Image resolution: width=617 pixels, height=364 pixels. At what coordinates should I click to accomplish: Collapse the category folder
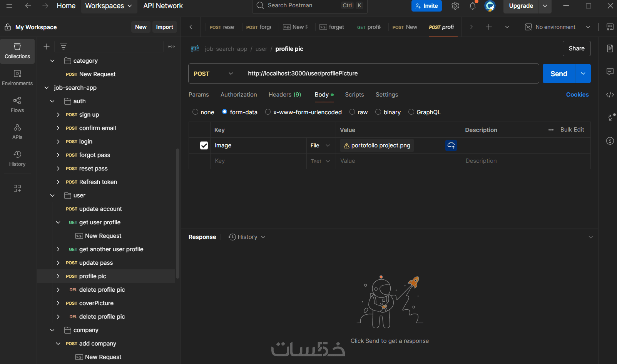[52, 61]
